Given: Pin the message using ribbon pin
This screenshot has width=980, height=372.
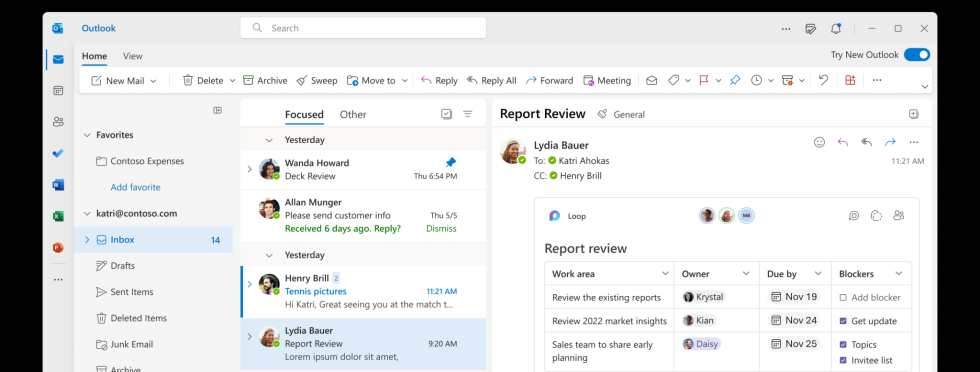Looking at the screenshot, I should [x=735, y=81].
